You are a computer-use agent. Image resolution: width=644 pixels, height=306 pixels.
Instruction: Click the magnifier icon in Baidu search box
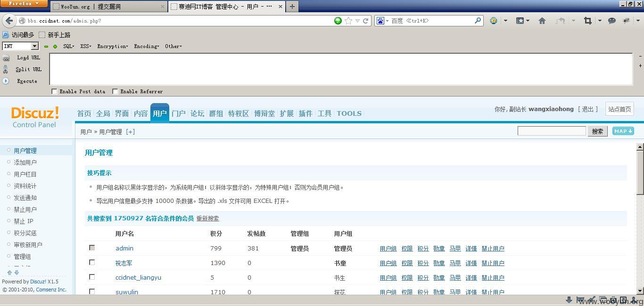(478, 21)
